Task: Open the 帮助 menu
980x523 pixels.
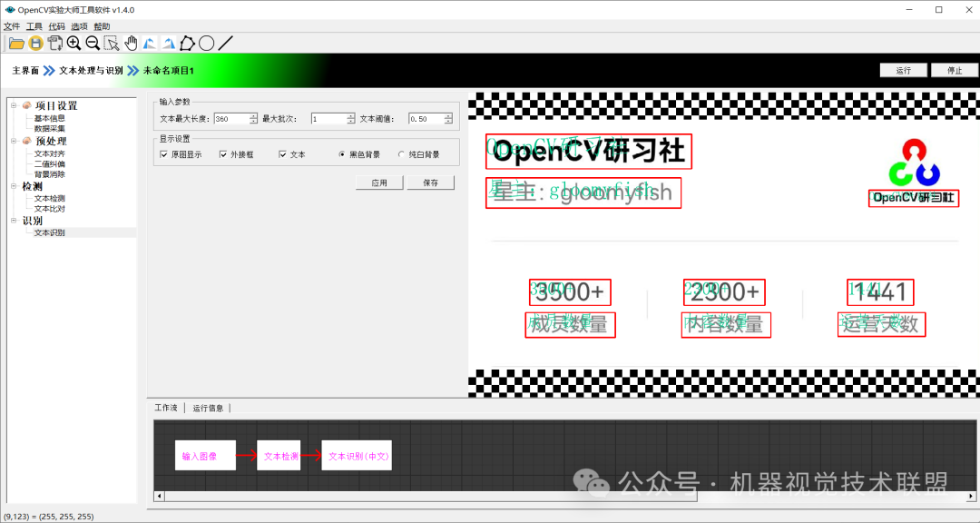Action: pyautogui.click(x=102, y=26)
